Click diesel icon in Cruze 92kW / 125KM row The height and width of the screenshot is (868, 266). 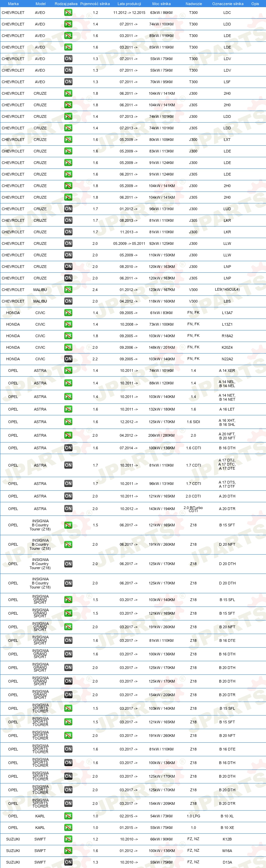tap(68, 243)
